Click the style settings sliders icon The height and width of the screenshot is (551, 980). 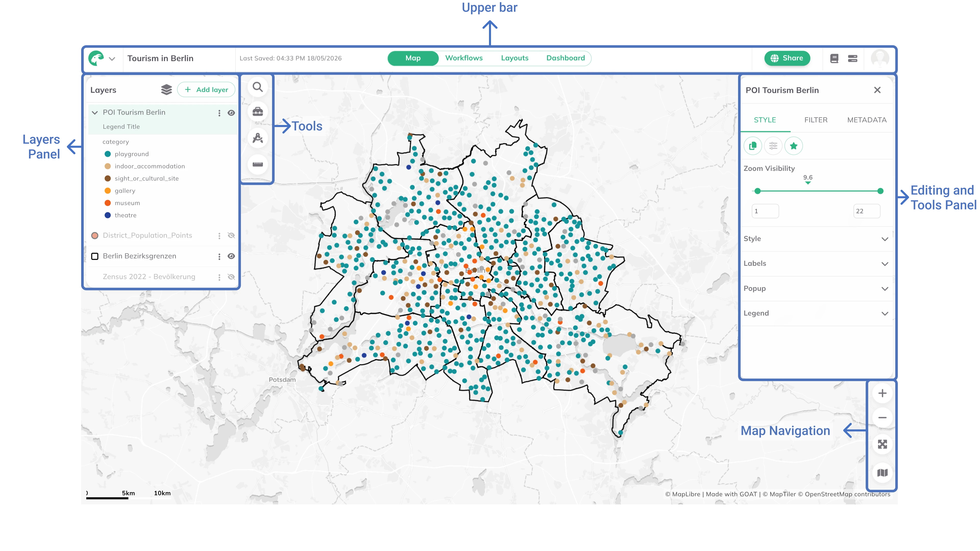pyautogui.click(x=773, y=146)
